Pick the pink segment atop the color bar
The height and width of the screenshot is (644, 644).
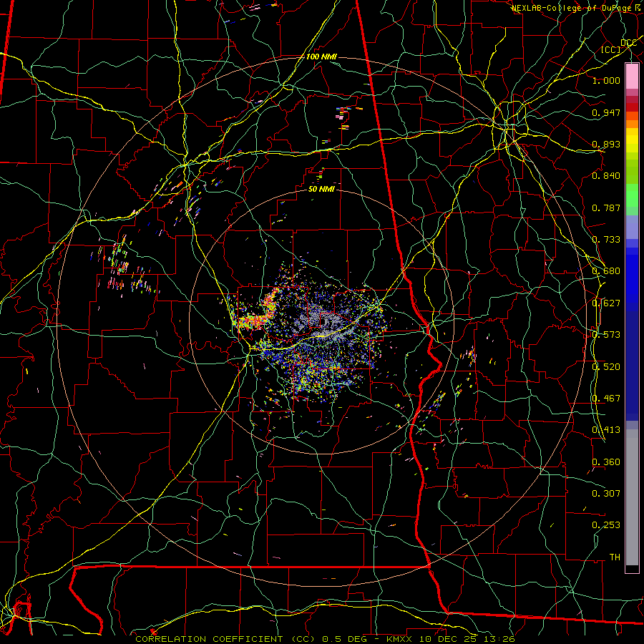coord(632,77)
